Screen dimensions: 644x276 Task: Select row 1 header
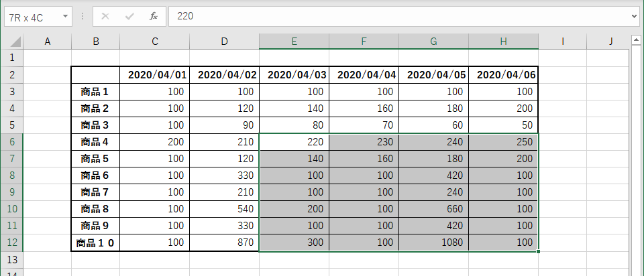(11, 58)
